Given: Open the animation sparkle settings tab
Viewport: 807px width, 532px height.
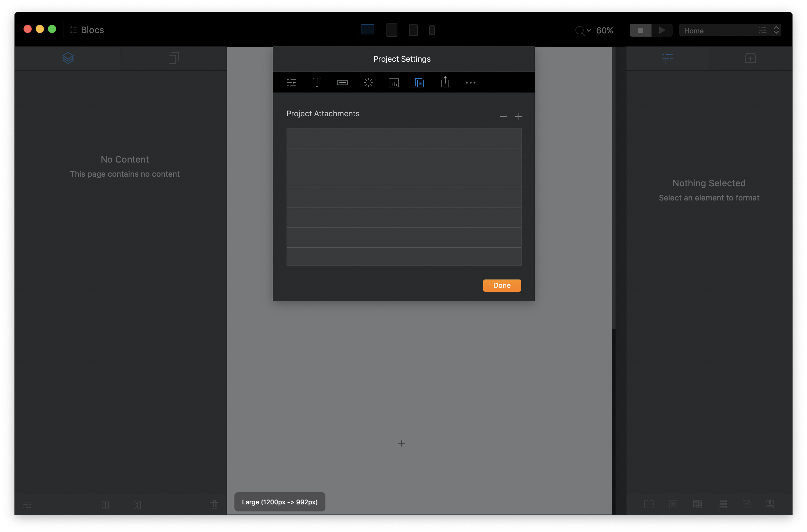Looking at the screenshot, I should [368, 83].
